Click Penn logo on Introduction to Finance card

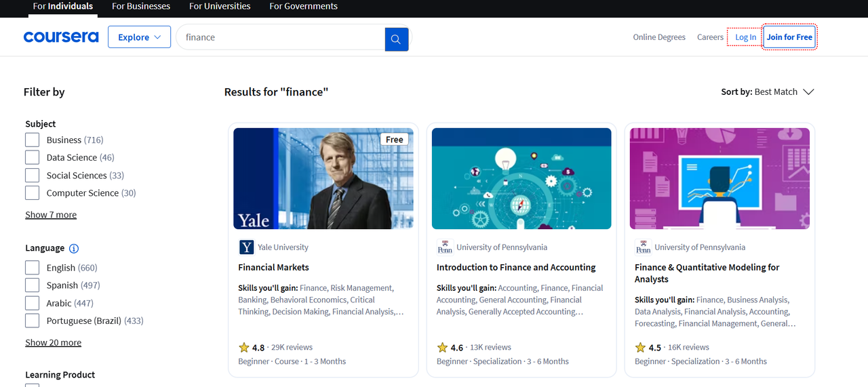coord(444,247)
